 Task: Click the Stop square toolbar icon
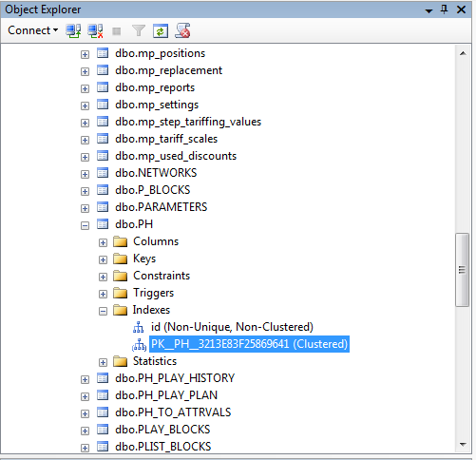(x=117, y=31)
